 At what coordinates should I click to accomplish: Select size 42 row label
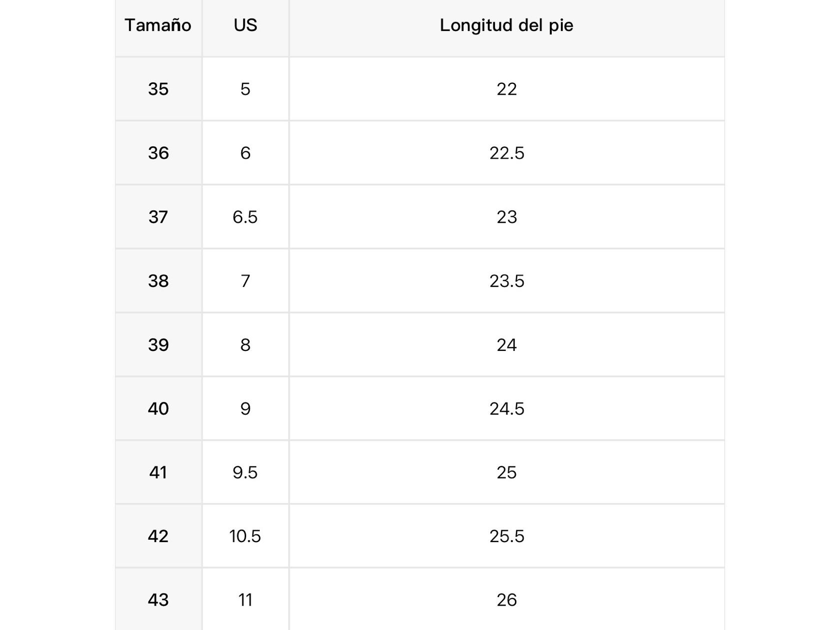158,536
